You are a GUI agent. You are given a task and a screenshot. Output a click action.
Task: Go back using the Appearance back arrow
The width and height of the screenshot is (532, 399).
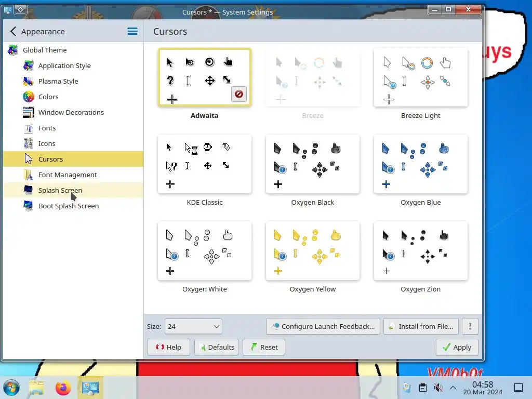13,32
